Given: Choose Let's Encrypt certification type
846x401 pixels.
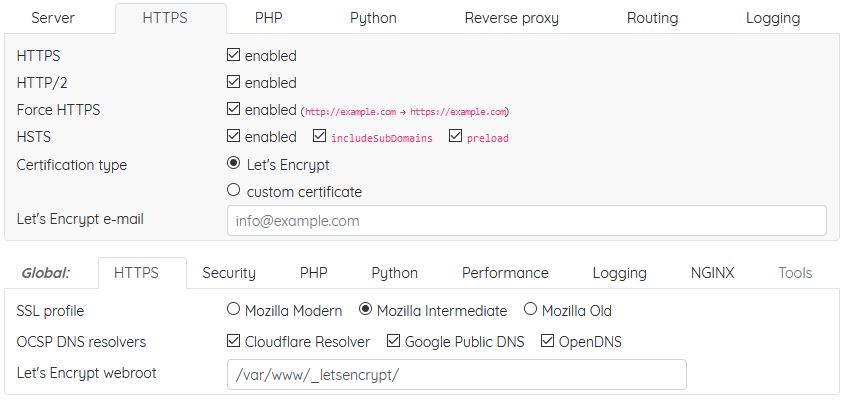Looking at the screenshot, I should click(x=234, y=164).
